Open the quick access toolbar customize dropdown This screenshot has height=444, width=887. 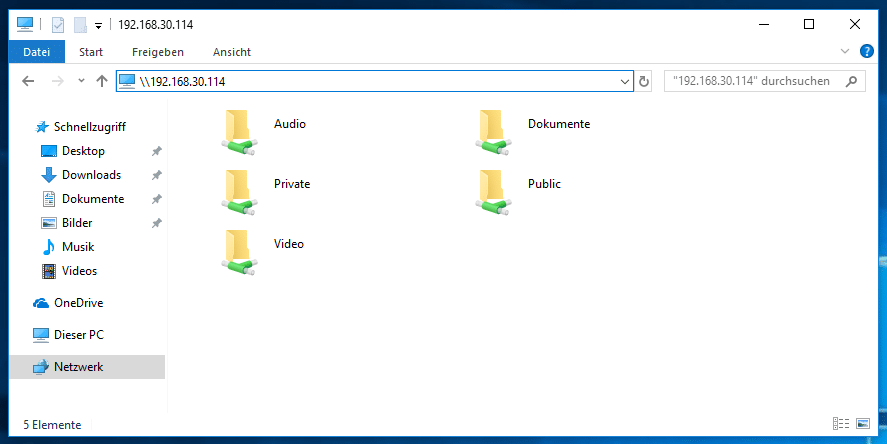point(99,25)
